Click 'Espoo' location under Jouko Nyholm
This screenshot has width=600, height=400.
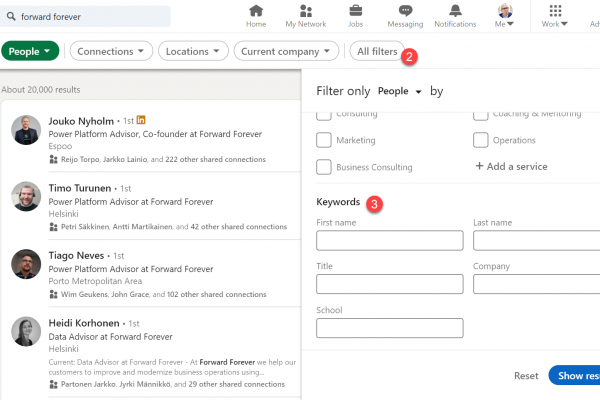[60, 146]
